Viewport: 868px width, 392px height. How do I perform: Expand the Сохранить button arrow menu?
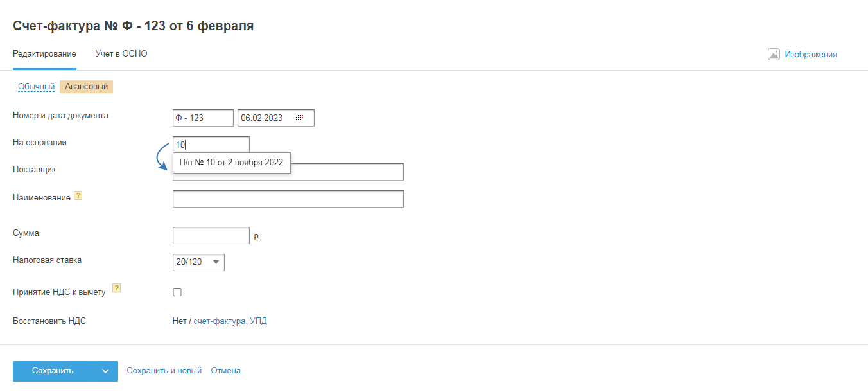[105, 371]
